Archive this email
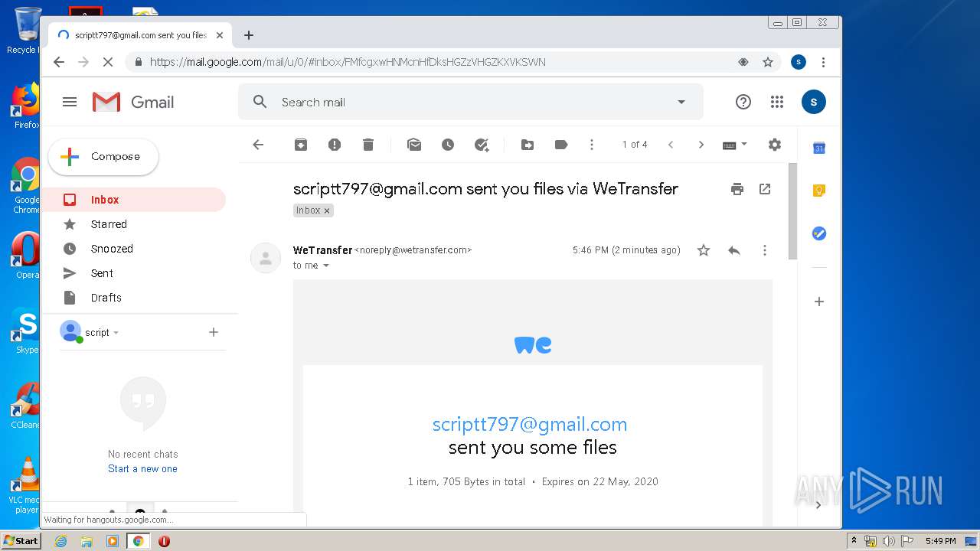 pyautogui.click(x=301, y=145)
